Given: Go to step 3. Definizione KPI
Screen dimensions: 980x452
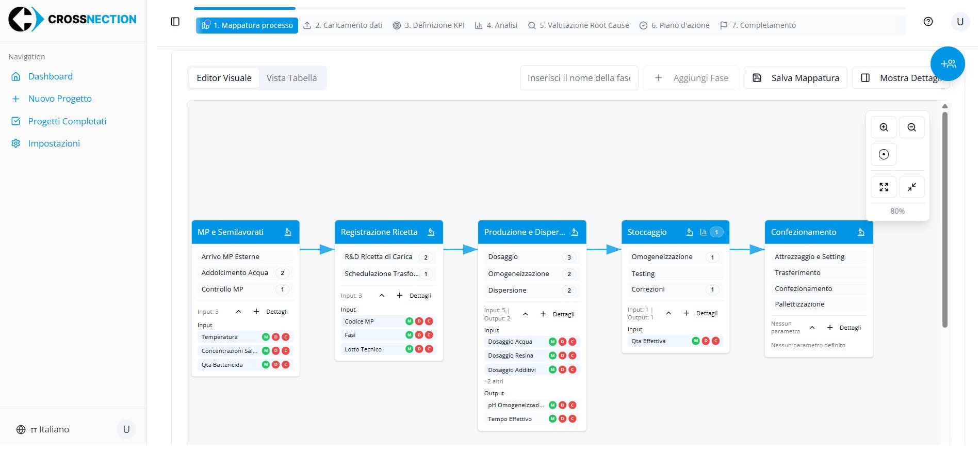Looking at the screenshot, I should (x=429, y=25).
